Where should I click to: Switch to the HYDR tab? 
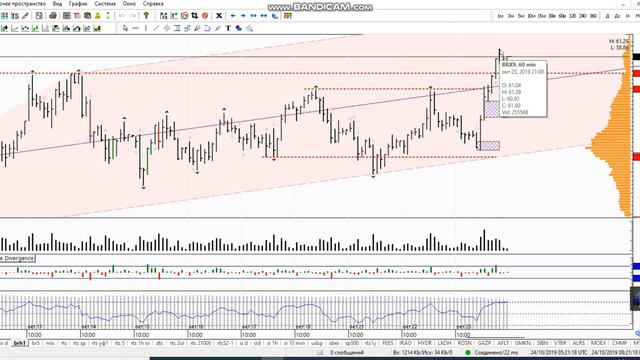click(x=425, y=343)
